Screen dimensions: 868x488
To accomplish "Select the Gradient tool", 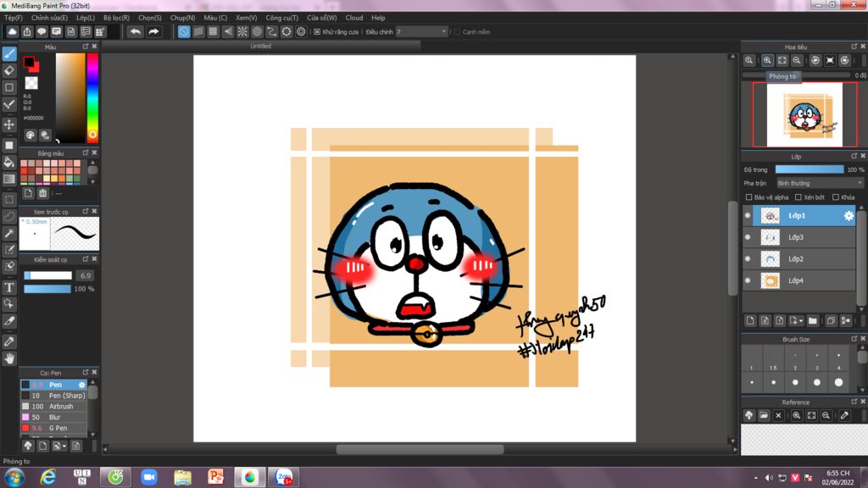I will pyautogui.click(x=8, y=179).
